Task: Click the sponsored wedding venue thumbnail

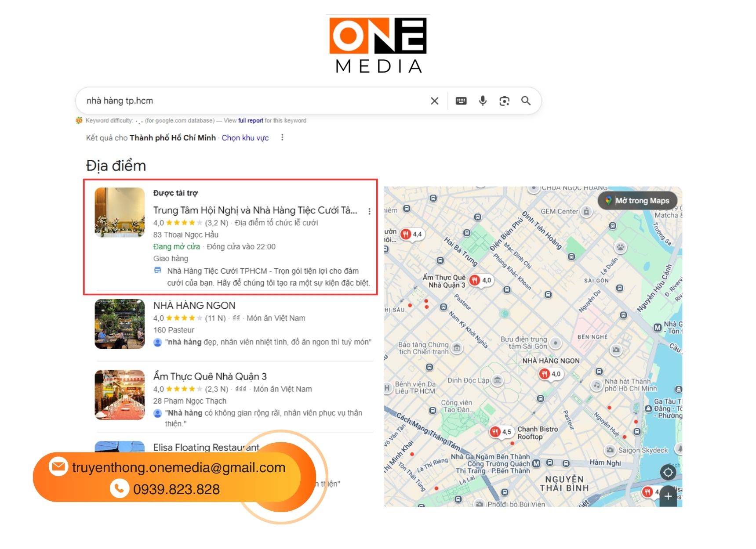Action: 120,212
